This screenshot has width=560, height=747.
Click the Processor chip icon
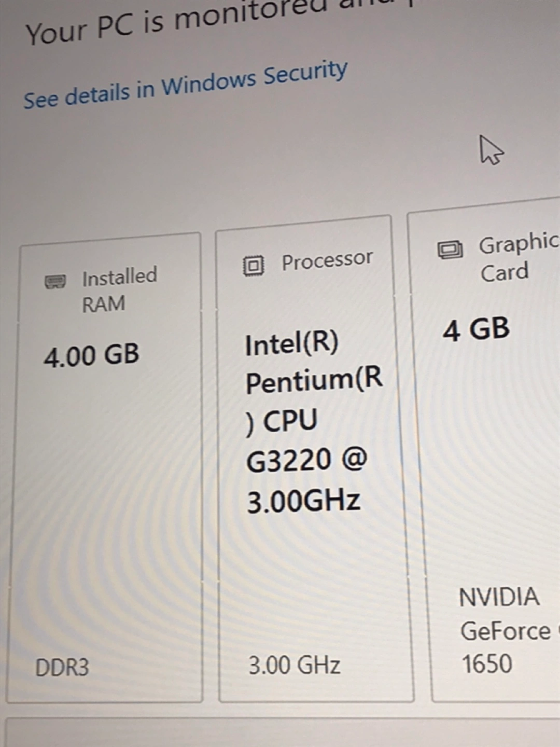(254, 266)
